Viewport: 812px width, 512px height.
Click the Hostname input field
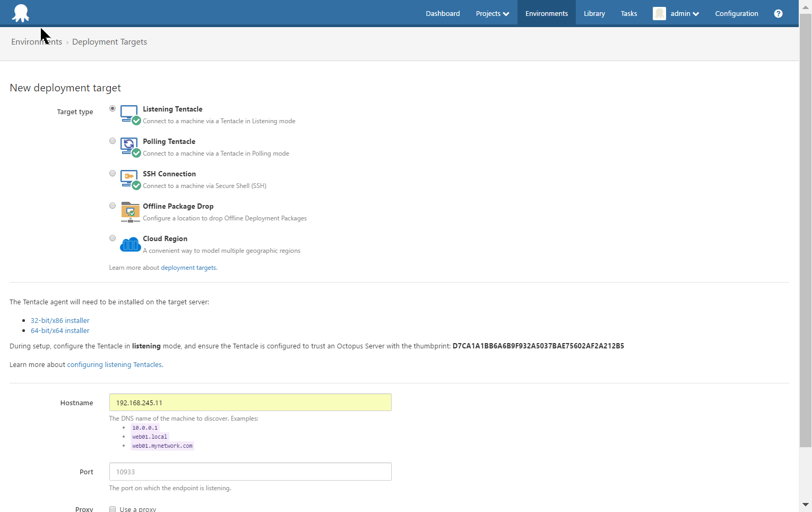click(250, 403)
